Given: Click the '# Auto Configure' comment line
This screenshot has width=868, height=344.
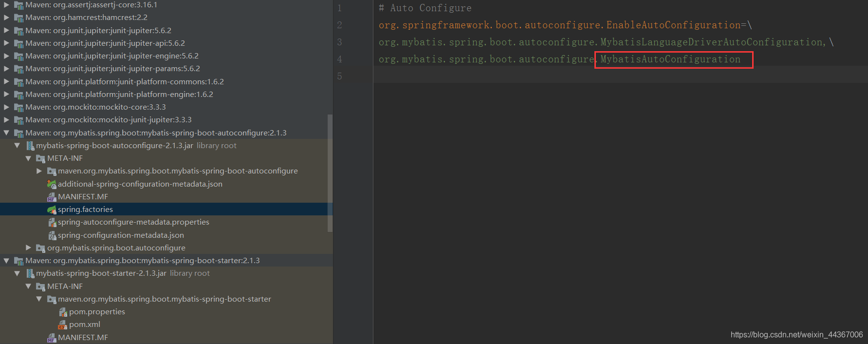Looking at the screenshot, I should (425, 8).
